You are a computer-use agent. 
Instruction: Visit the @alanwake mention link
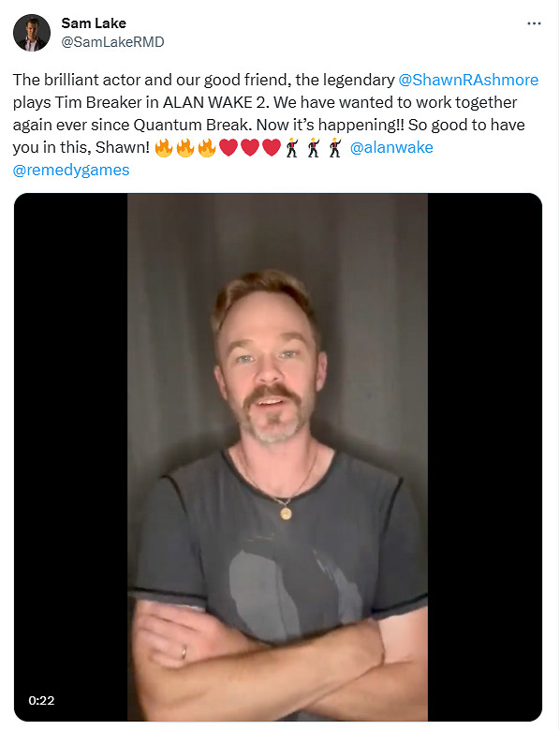pyautogui.click(x=391, y=147)
